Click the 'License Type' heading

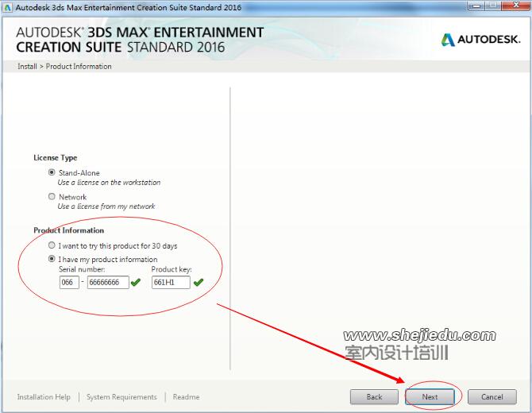point(56,158)
